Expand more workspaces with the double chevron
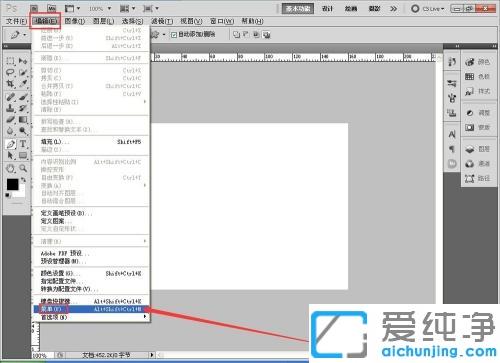The width and height of the screenshot is (500, 363). click(394, 9)
